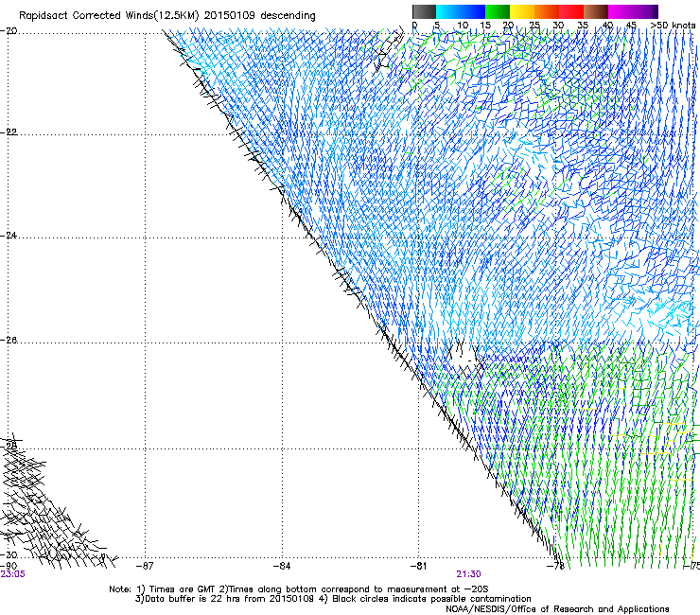700x615 pixels.
Task: Click the magenta 40-45 knots color swatch
Action: click(621, 11)
